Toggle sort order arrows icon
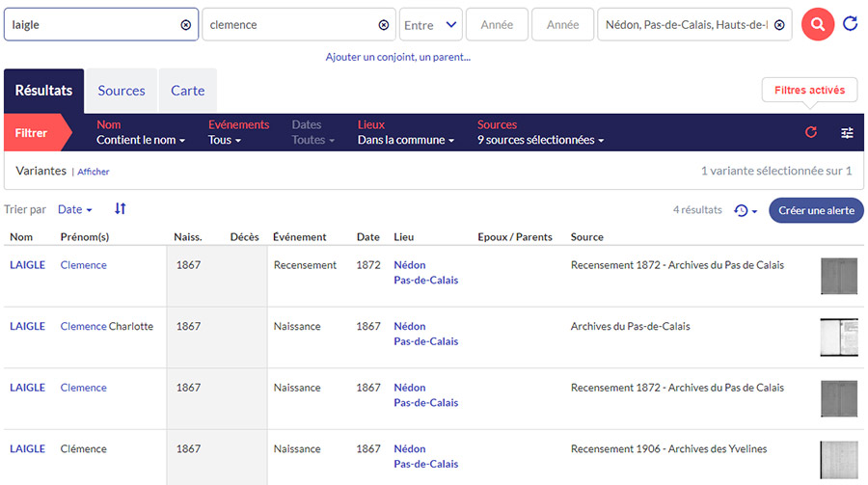868x485 pixels. pos(121,209)
